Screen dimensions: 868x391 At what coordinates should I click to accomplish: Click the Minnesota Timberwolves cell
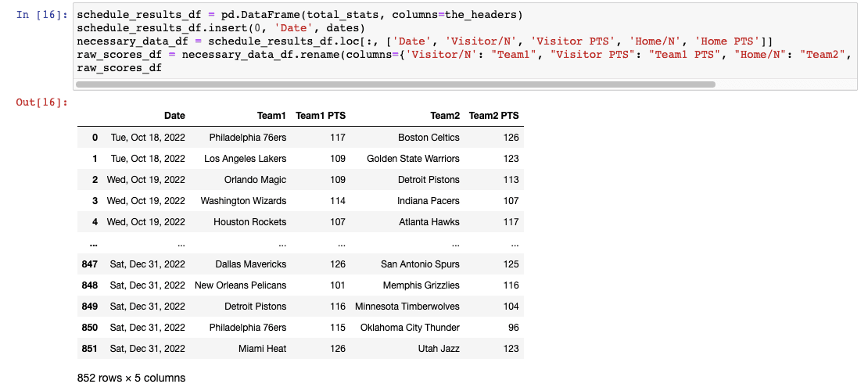click(407, 307)
